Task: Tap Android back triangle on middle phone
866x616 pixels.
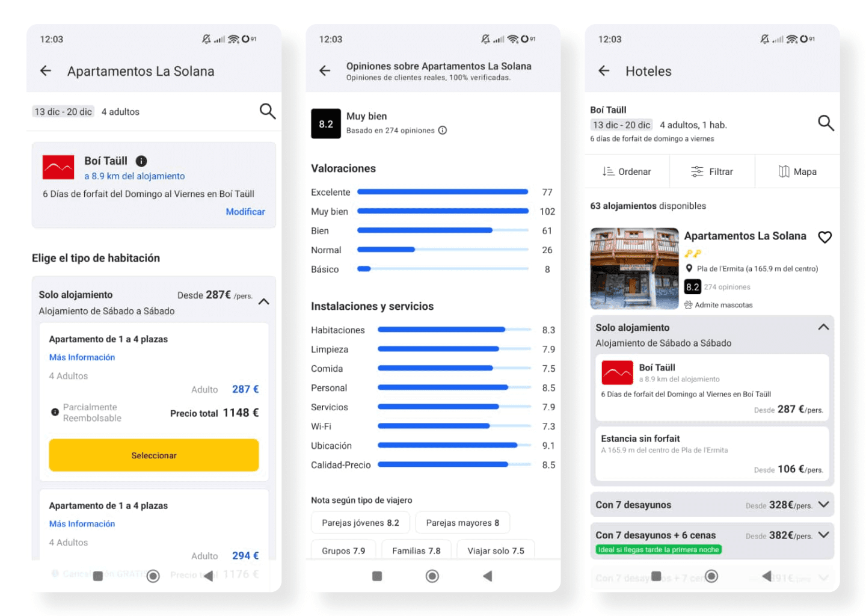Action: (x=487, y=576)
